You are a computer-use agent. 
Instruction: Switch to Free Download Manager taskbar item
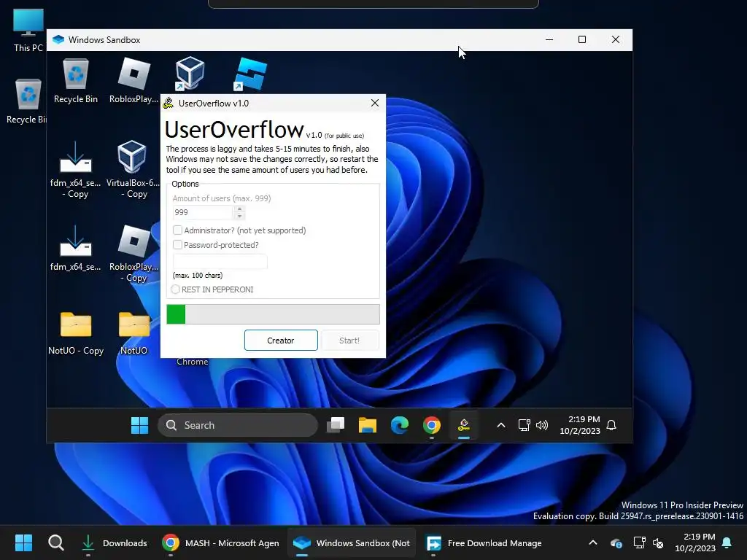[x=484, y=542]
